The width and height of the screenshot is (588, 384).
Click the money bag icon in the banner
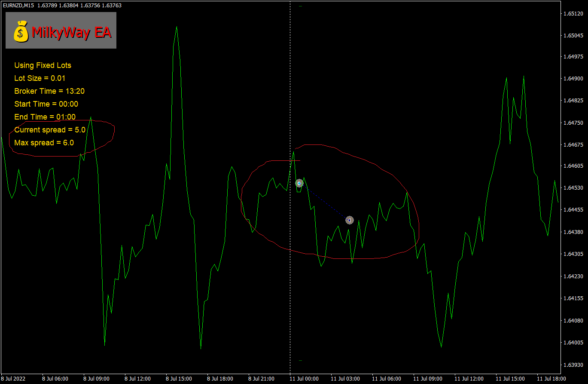click(x=21, y=31)
